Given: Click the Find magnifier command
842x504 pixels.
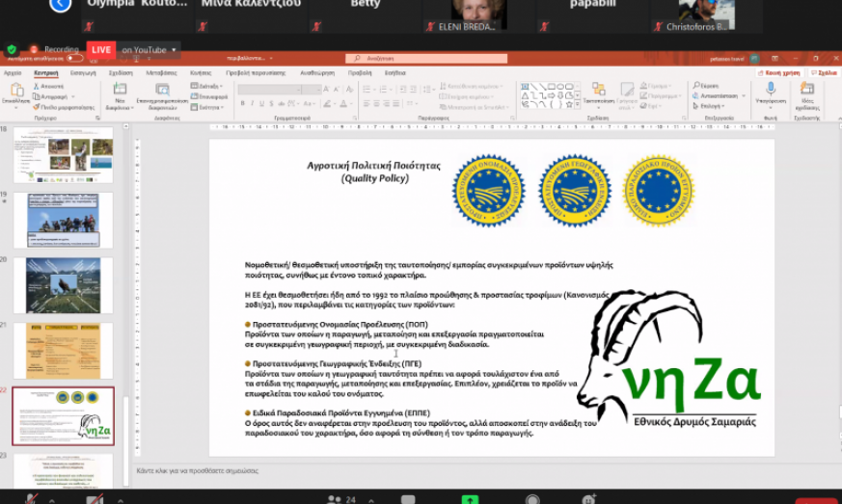Looking at the screenshot, I should pyautogui.click(x=706, y=86).
